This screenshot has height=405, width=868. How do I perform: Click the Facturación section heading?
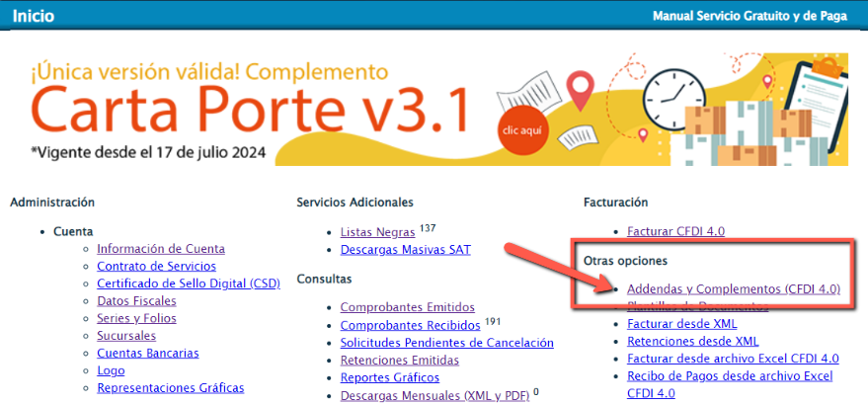615,202
